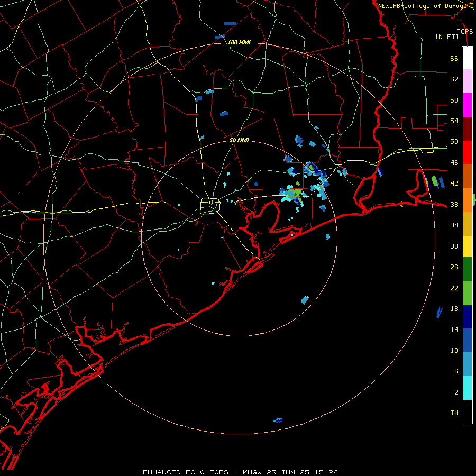Click the yellow highway loop around Houston
This screenshot has height=476, width=476.
pos(210,206)
